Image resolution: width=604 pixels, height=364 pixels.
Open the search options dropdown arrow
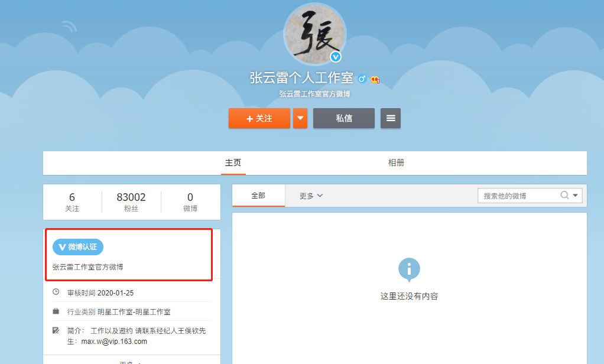tap(575, 195)
